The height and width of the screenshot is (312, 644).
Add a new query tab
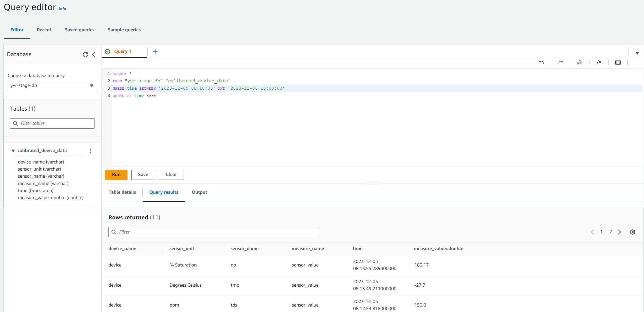pyautogui.click(x=155, y=52)
